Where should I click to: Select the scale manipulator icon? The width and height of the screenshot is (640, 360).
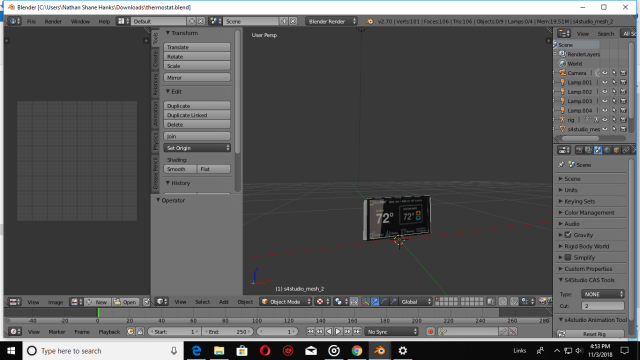pos(393,302)
